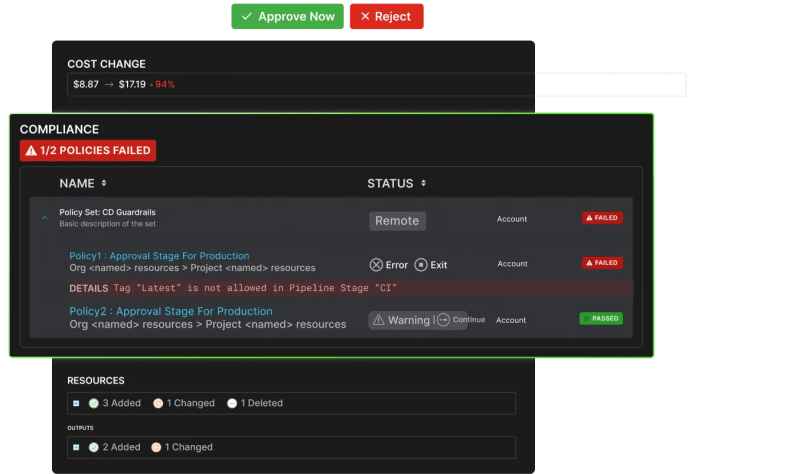799x474 pixels.
Task: Click the Continue circle icon in Policy2
Action: coord(443,320)
